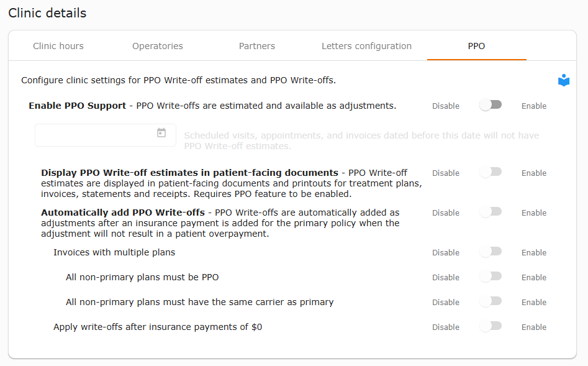Switch to the Clinic hours tab
This screenshot has width=588, height=366.
pos(58,46)
